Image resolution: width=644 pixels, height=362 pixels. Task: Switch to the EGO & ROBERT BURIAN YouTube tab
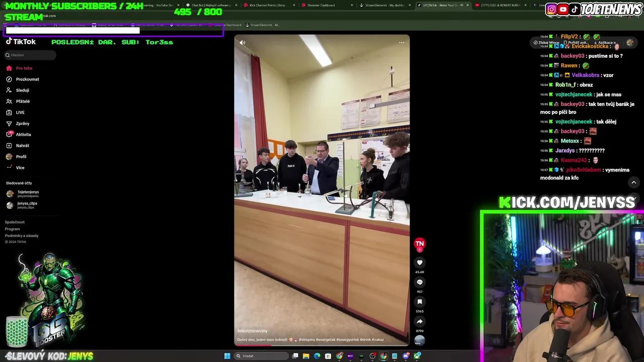[x=500, y=5]
